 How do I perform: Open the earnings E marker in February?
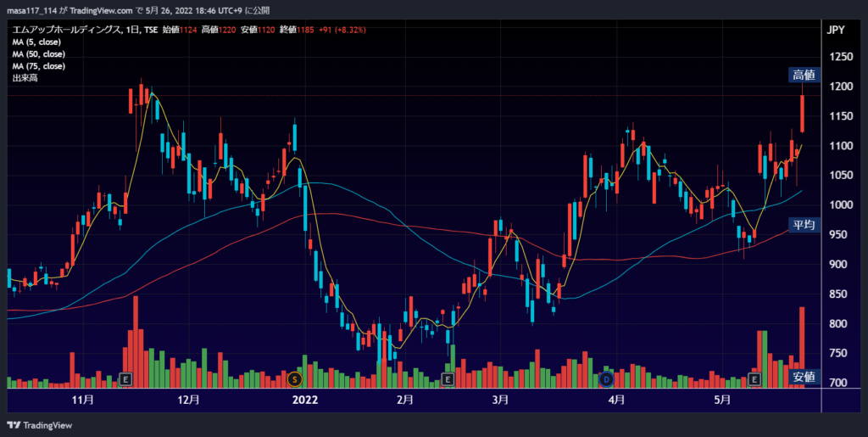[448, 379]
